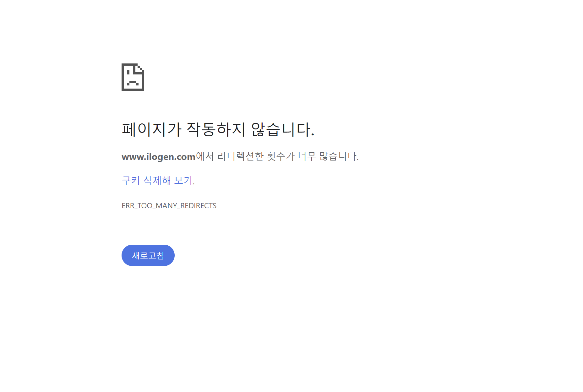Open the 쿠키 삭제해 보기 link
The image size is (583, 392).
[158, 181]
